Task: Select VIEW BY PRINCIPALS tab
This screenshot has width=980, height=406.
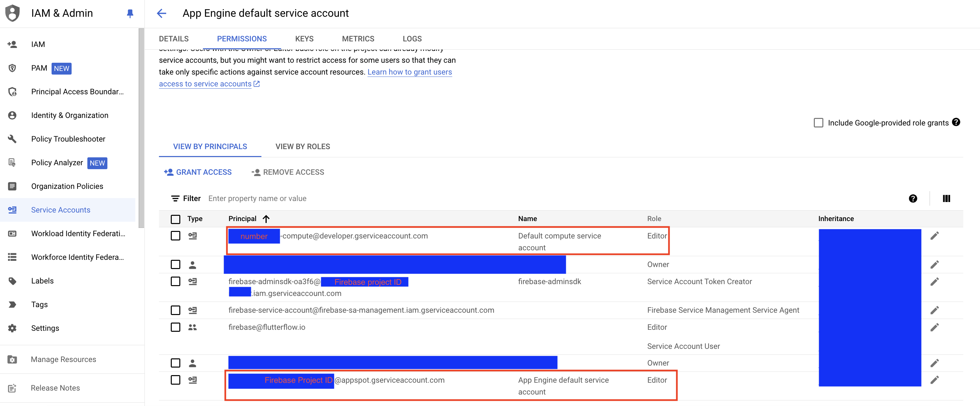Action: tap(210, 147)
